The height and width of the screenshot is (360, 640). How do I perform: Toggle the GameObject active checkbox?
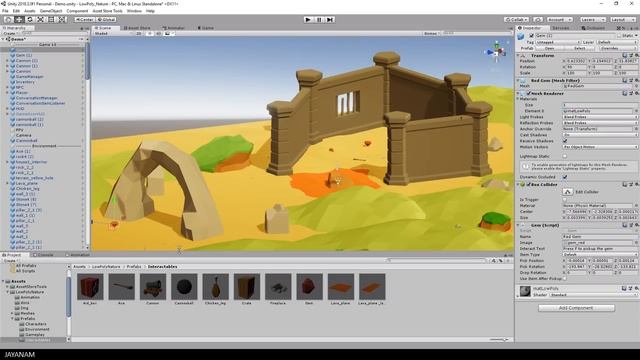click(531, 36)
